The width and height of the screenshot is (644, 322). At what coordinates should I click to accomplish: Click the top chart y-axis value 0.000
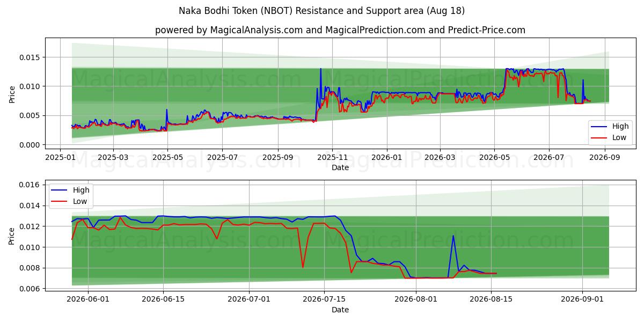pos(31,145)
